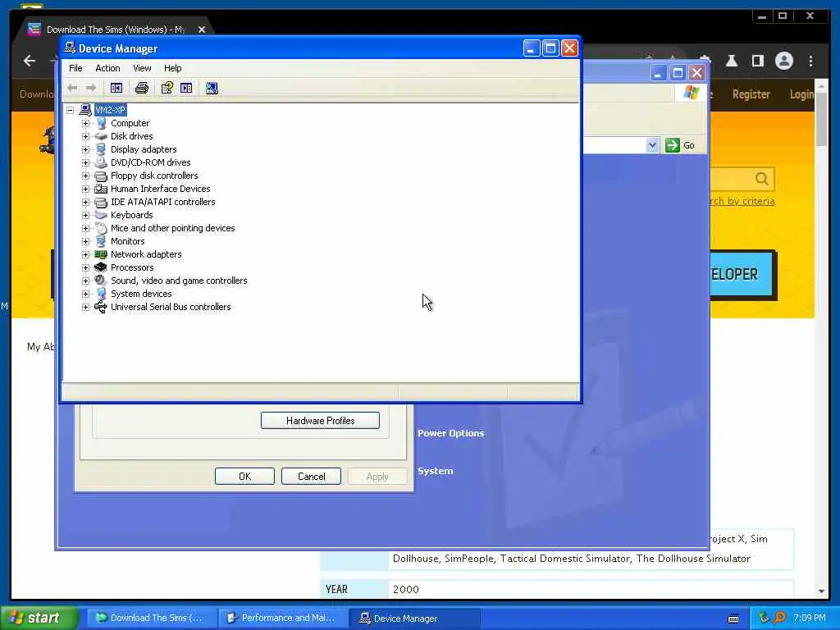The height and width of the screenshot is (630, 840).
Task: Click the Mice and other pointing devices icon
Action: (101, 228)
